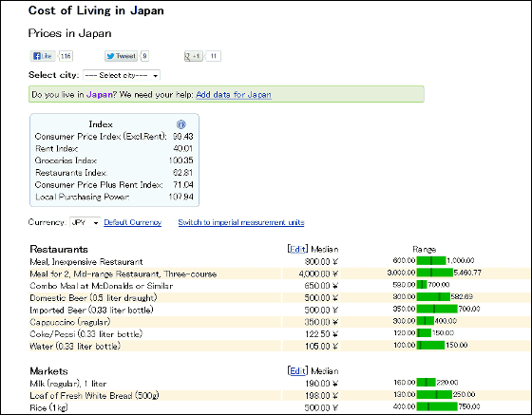Click the Cost of Living in Japan heading

[96, 10]
